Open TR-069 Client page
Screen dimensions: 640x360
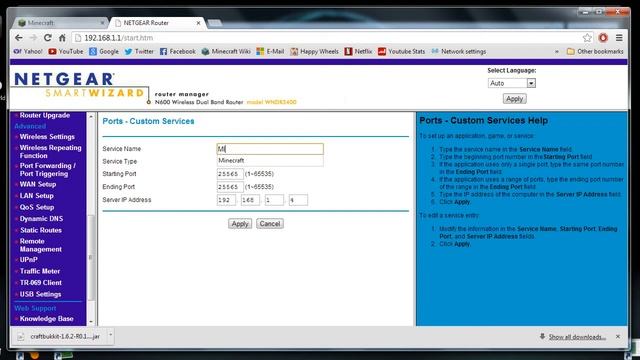click(40, 282)
